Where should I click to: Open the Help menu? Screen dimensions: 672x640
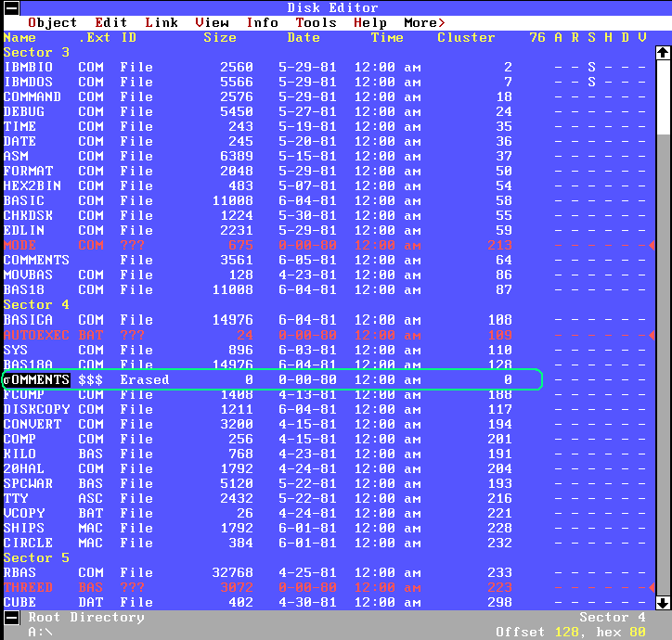[370, 22]
